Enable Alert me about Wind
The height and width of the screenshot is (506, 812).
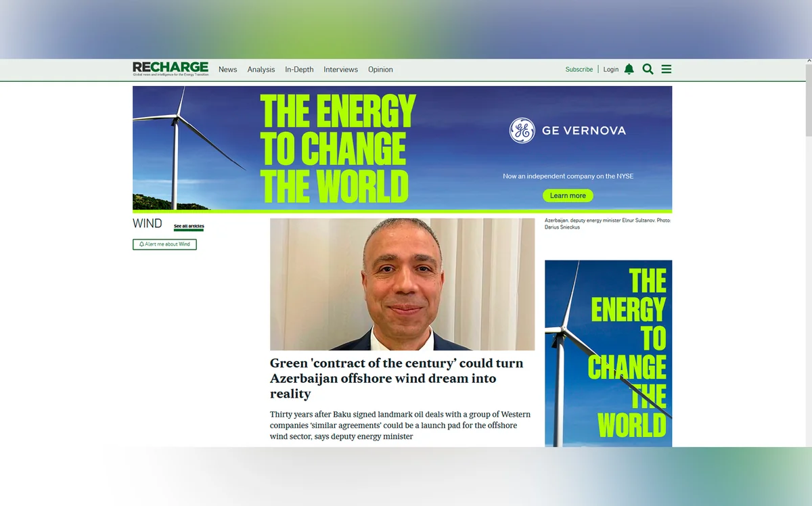tap(164, 244)
